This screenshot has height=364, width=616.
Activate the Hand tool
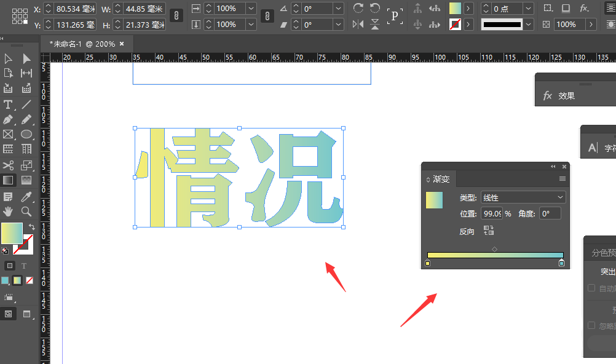7,210
